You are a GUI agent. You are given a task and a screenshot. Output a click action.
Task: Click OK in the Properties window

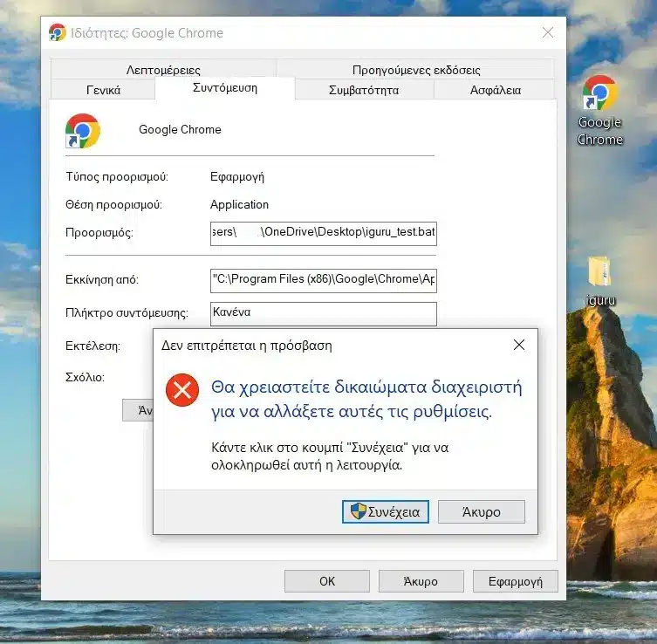[x=327, y=581]
